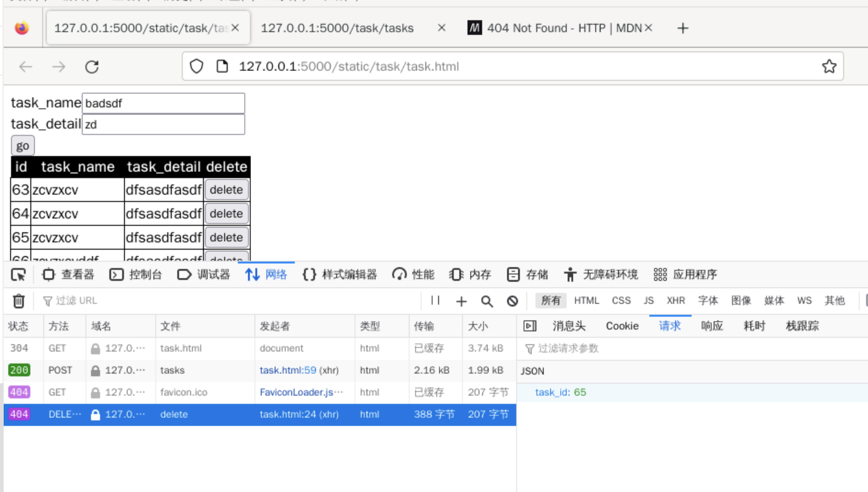868x492 pixels.
Task: Delete the task with id 65
Action: click(226, 237)
